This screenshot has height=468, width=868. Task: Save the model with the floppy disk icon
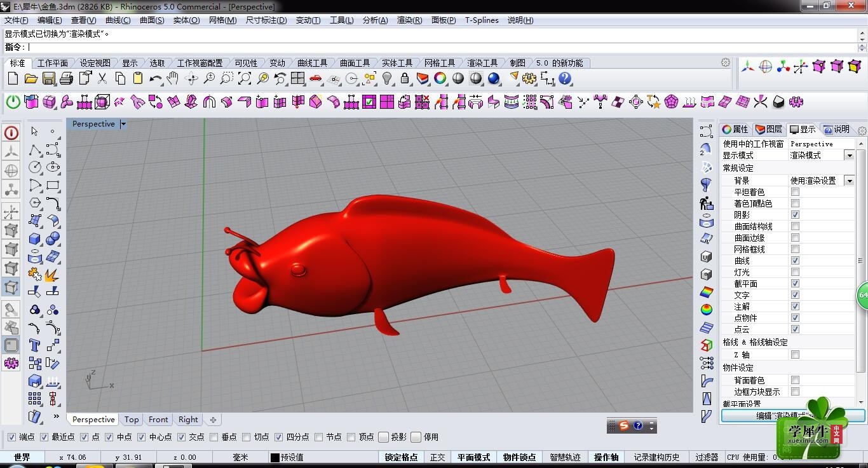coord(48,79)
